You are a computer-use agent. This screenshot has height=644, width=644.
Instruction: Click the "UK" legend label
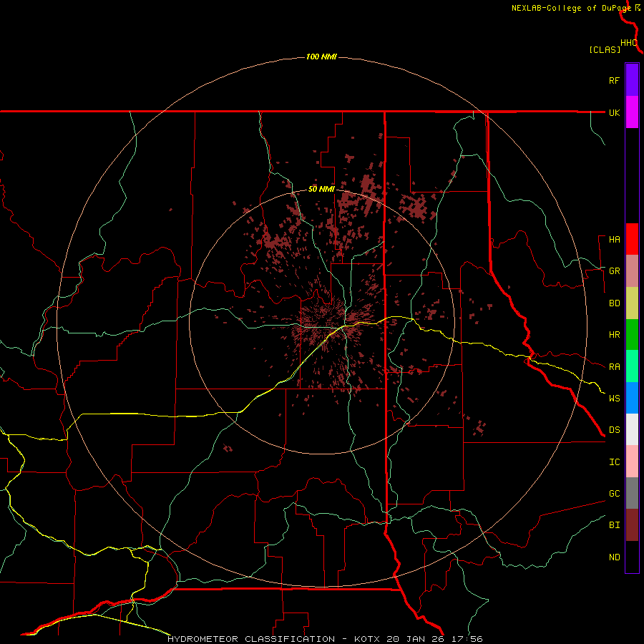click(x=614, y=112)
